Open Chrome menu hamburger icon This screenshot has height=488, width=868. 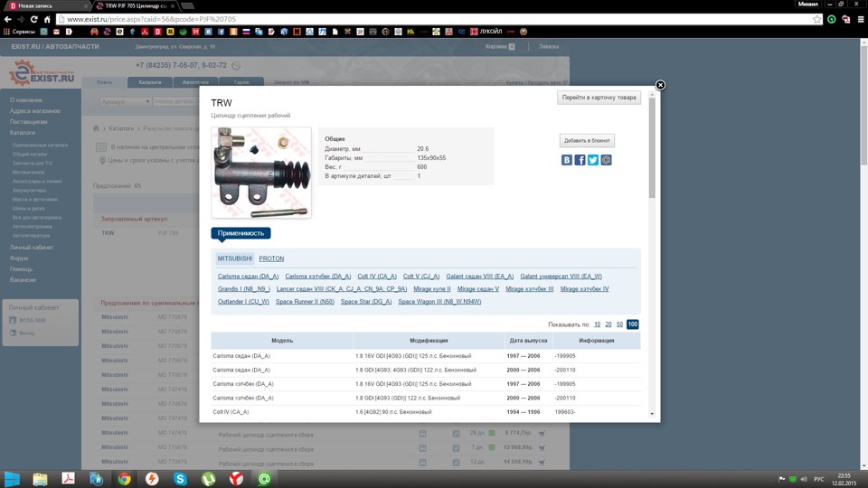[x=861, y=19]
